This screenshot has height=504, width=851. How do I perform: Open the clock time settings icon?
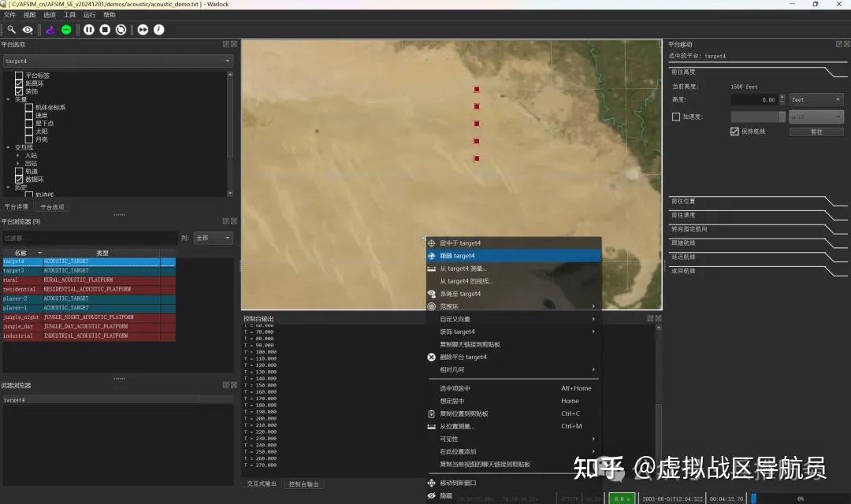pyautogui.click(x=158, y=29)
